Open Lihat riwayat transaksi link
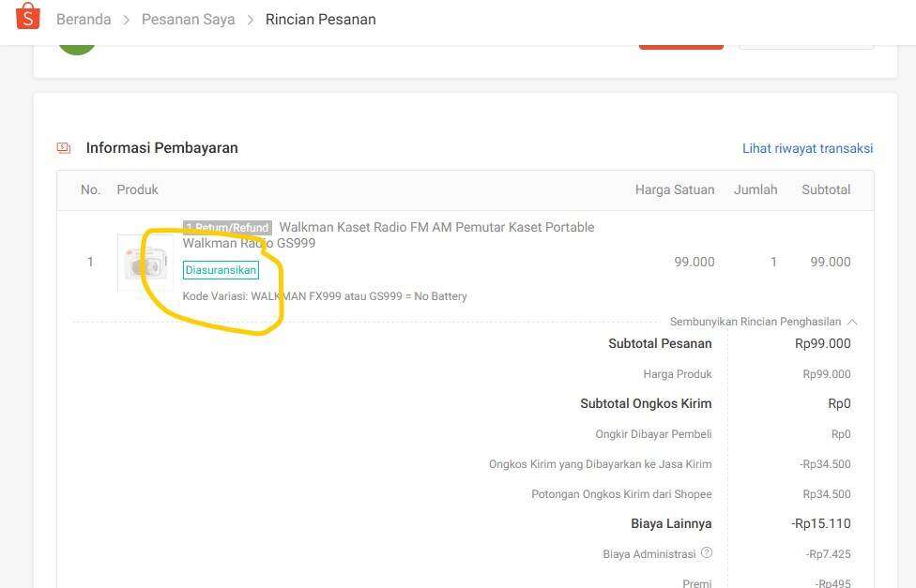 (807, 148)
